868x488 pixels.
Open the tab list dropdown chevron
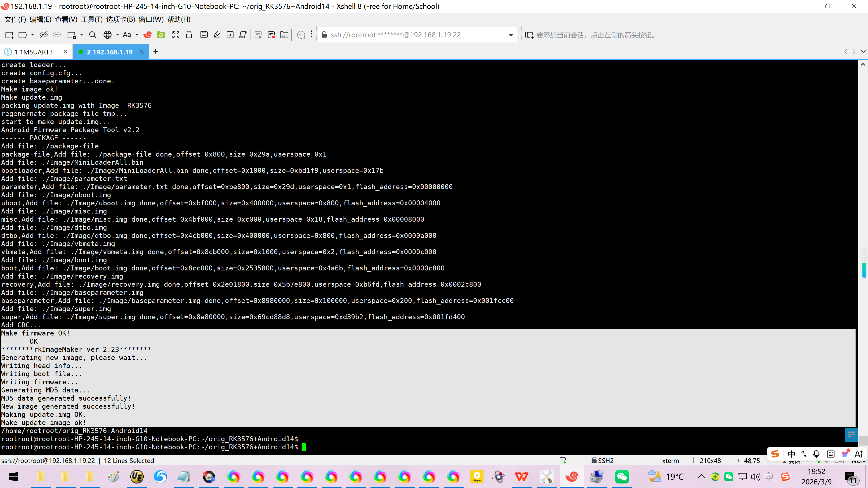tap(863, 52)
